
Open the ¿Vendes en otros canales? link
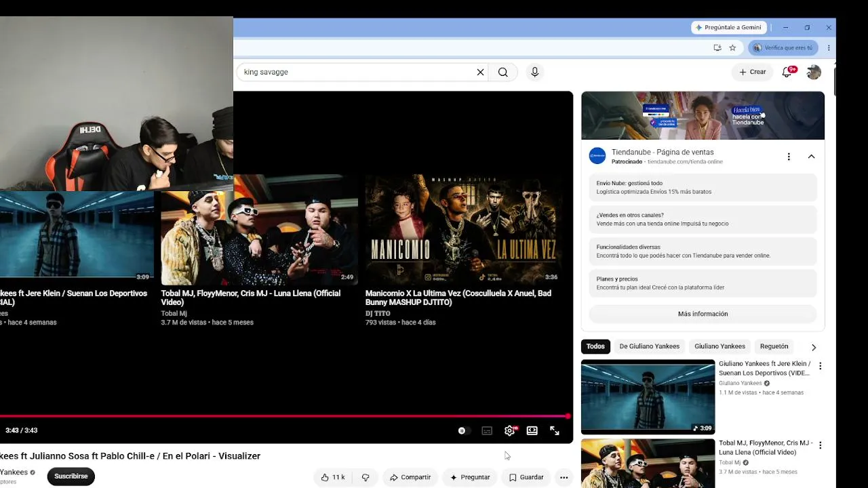[x=703, y=219]
